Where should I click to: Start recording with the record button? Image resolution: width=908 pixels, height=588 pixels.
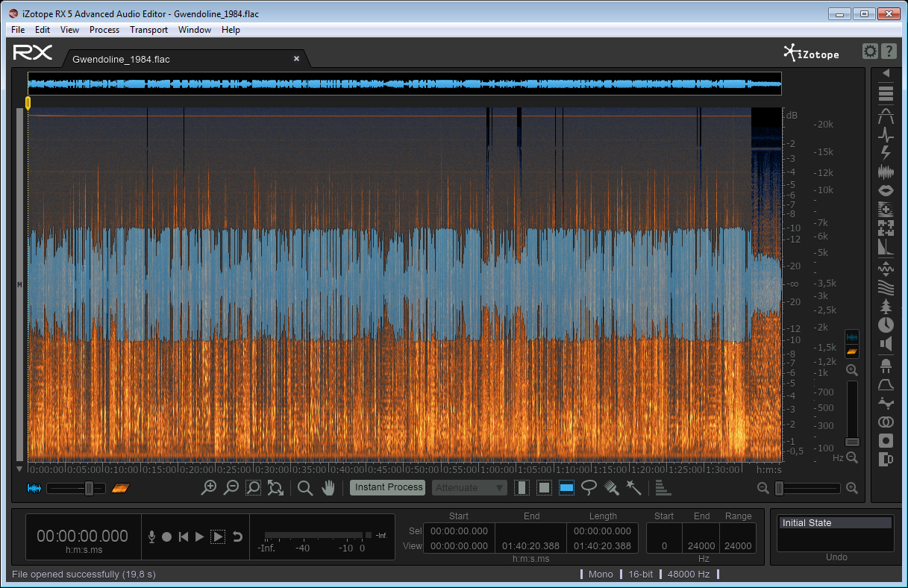point(167,537)
